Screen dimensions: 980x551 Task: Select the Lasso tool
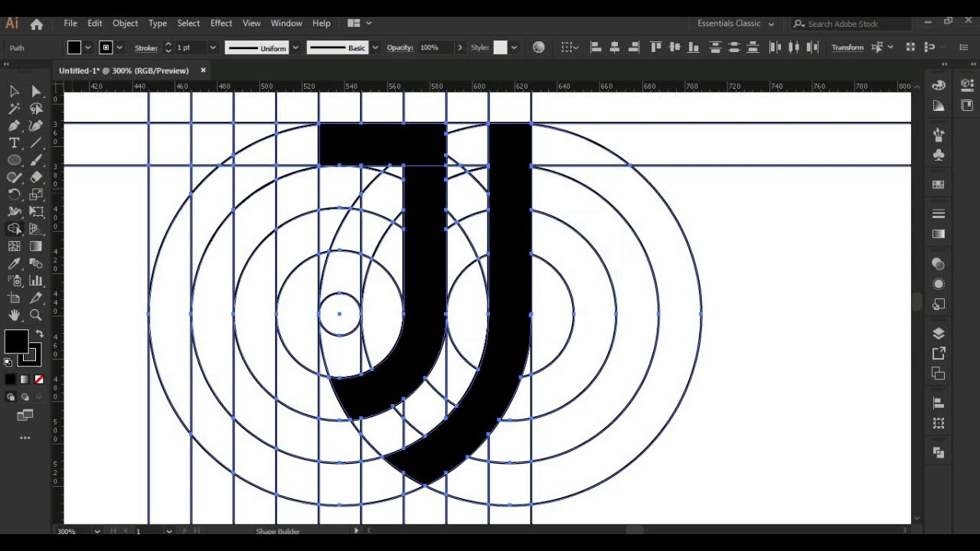click(36, 109)
